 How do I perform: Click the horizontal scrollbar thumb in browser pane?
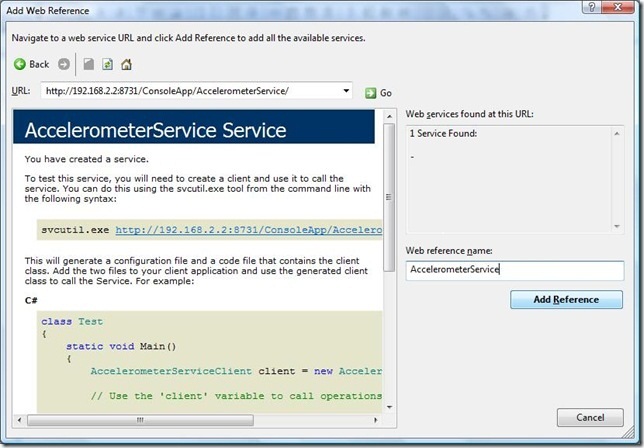tap(140, 420)
